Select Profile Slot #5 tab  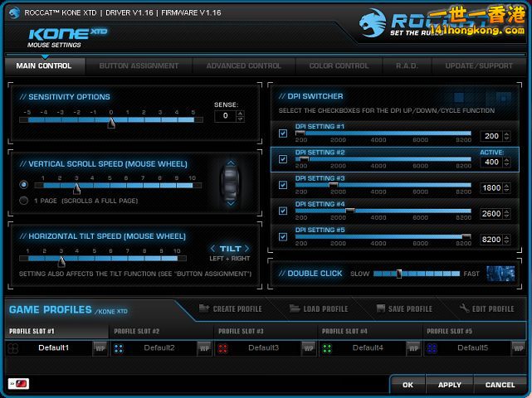tap(475, 331)
